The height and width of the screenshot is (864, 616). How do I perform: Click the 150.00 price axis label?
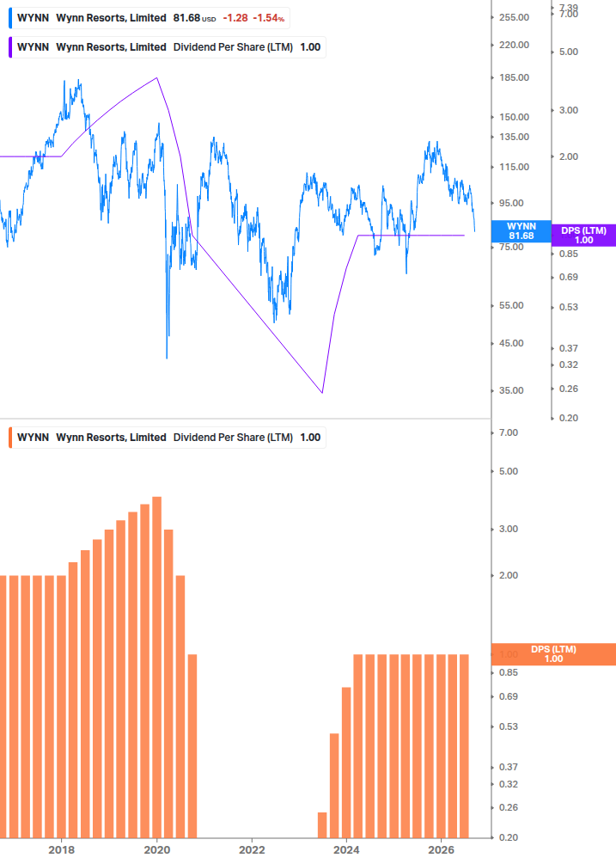click(x=514, y=117)
